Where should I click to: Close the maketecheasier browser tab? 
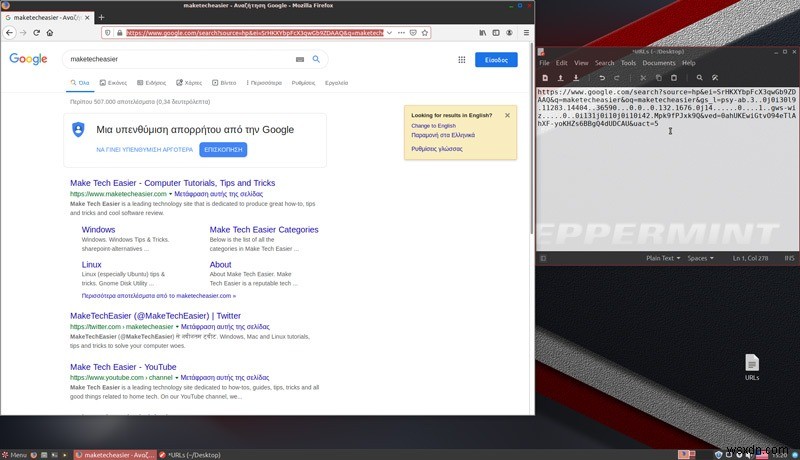click(x=87, y=17)
